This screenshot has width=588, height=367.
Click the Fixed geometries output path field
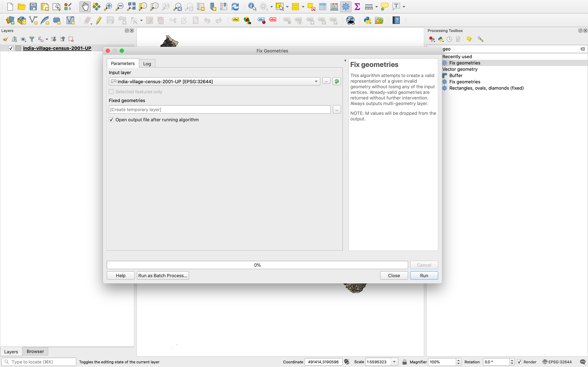tap(219, 109)
